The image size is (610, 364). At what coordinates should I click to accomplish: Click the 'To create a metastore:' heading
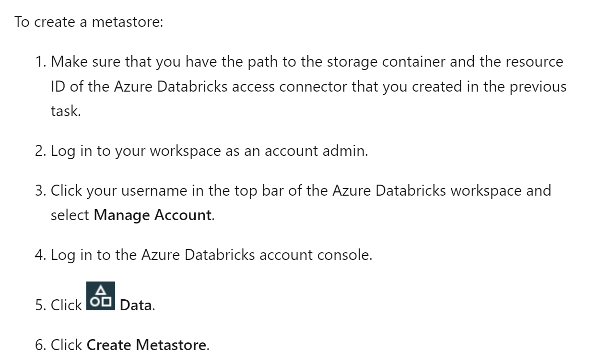(89, 22)
